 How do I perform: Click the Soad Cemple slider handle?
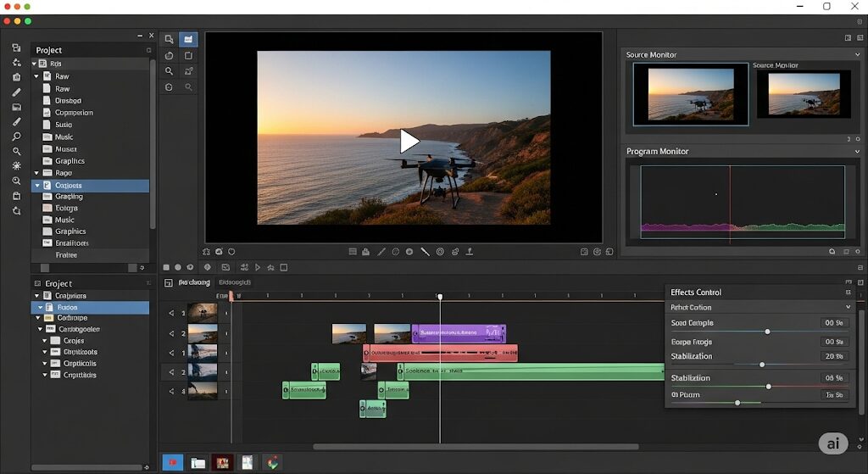[767, 332]
